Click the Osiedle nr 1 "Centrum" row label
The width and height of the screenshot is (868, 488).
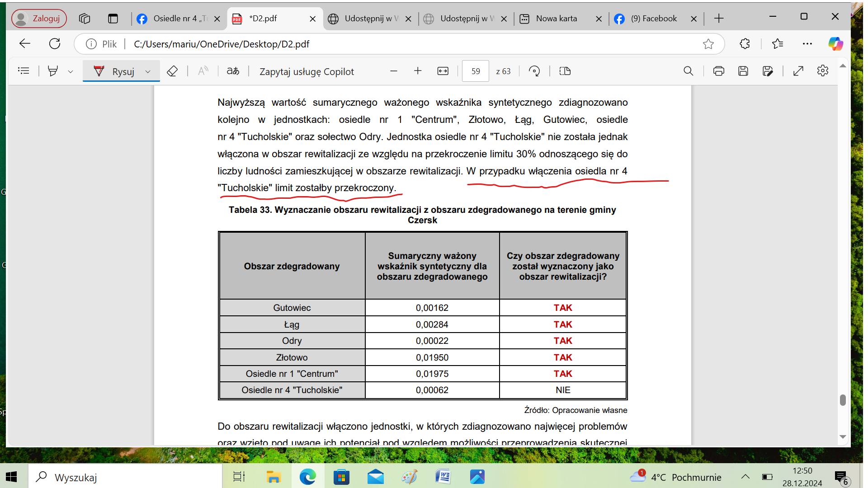click(292, 374)
